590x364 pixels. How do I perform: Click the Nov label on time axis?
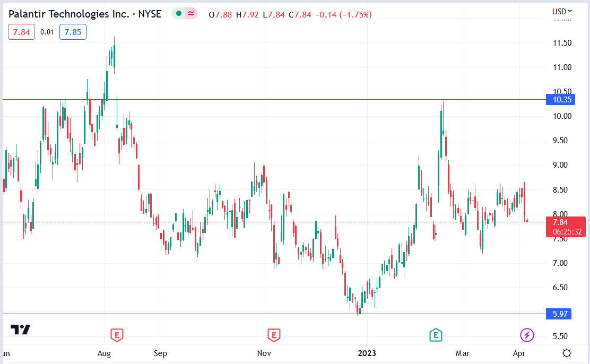(264, 353)
